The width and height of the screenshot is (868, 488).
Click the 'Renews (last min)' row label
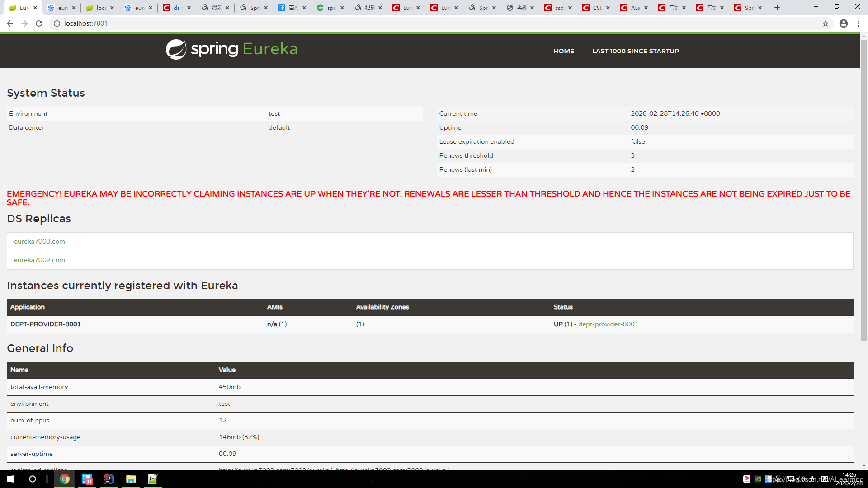[x=465, y=169]
